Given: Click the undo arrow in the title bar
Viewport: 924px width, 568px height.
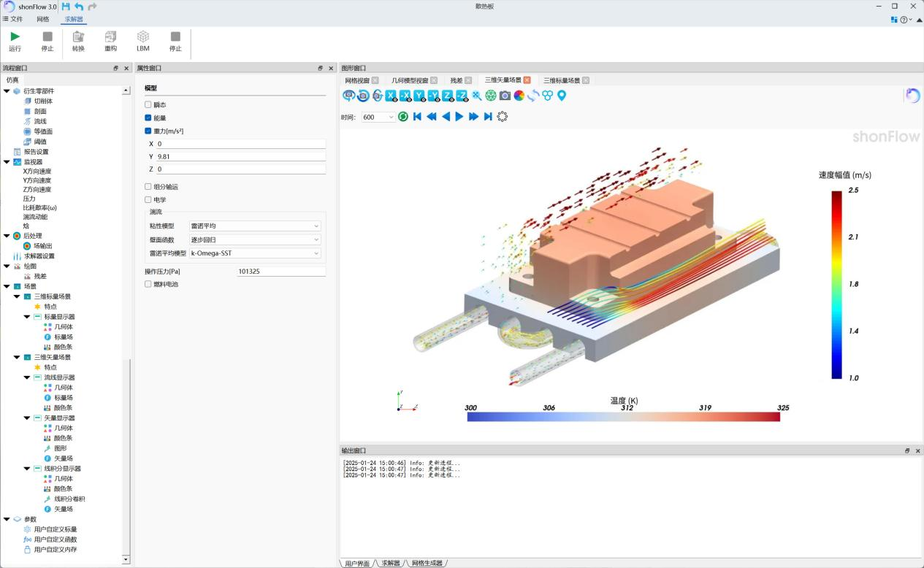Looking at the screenshot, I should tap(79, 7).
